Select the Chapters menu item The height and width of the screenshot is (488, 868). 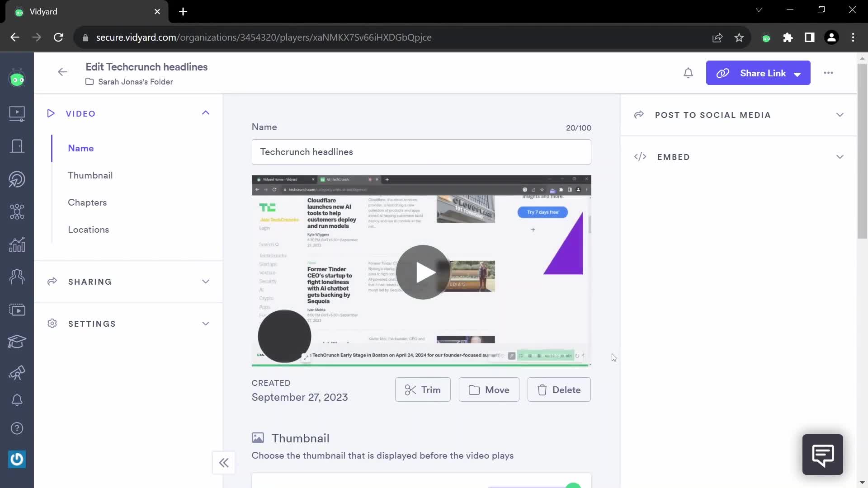[x=87, y=202]
